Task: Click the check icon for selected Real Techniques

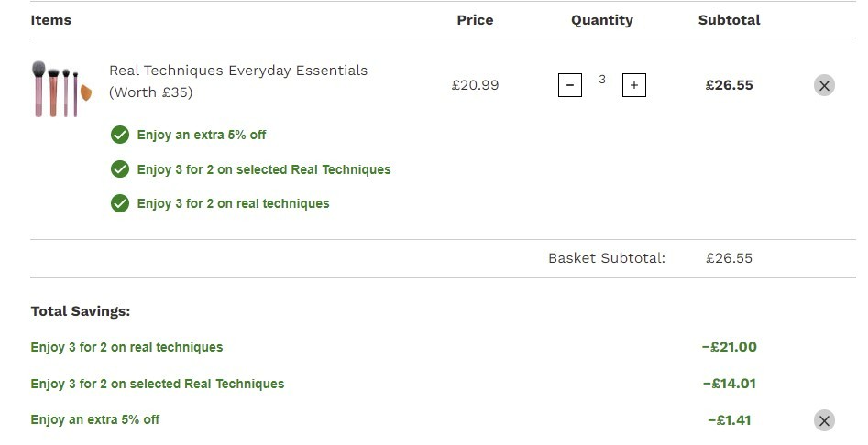Action: click(119, 169)
